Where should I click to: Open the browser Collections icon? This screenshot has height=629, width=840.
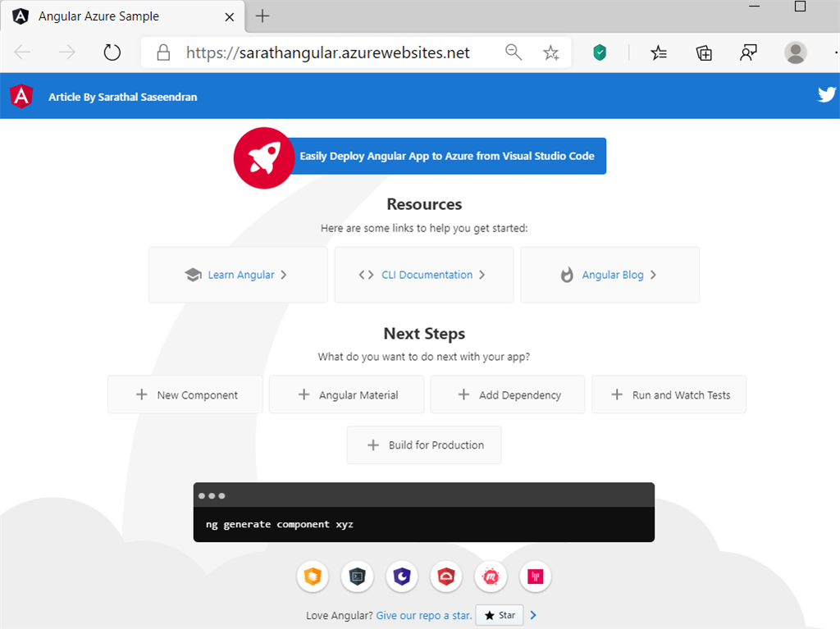703,52
